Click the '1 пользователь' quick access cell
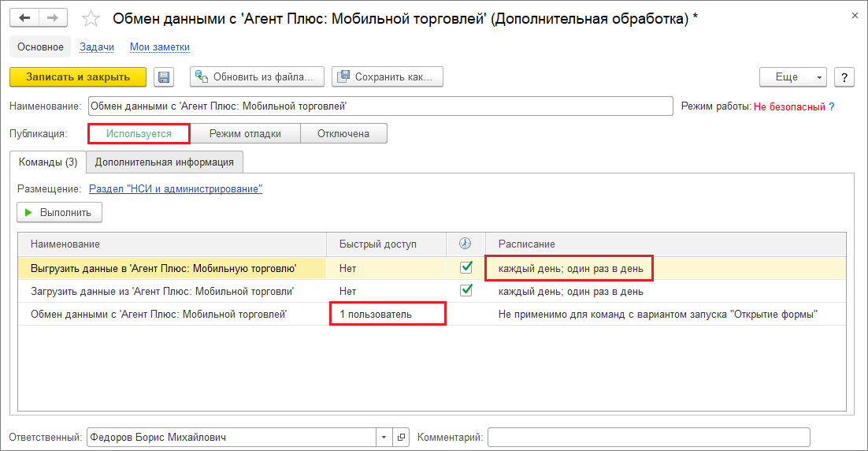The width and height of the screenshot is (868, 451). pos(386,314)
